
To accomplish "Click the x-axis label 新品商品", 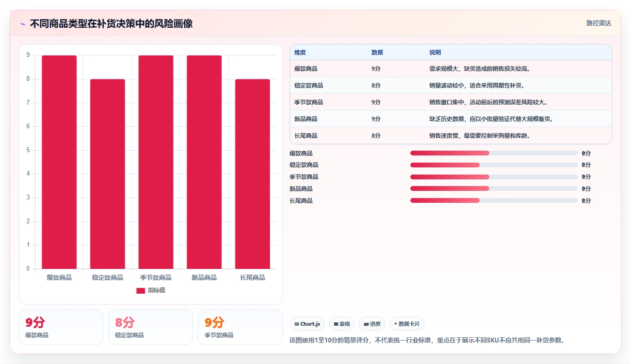I will tap(204, 277).
